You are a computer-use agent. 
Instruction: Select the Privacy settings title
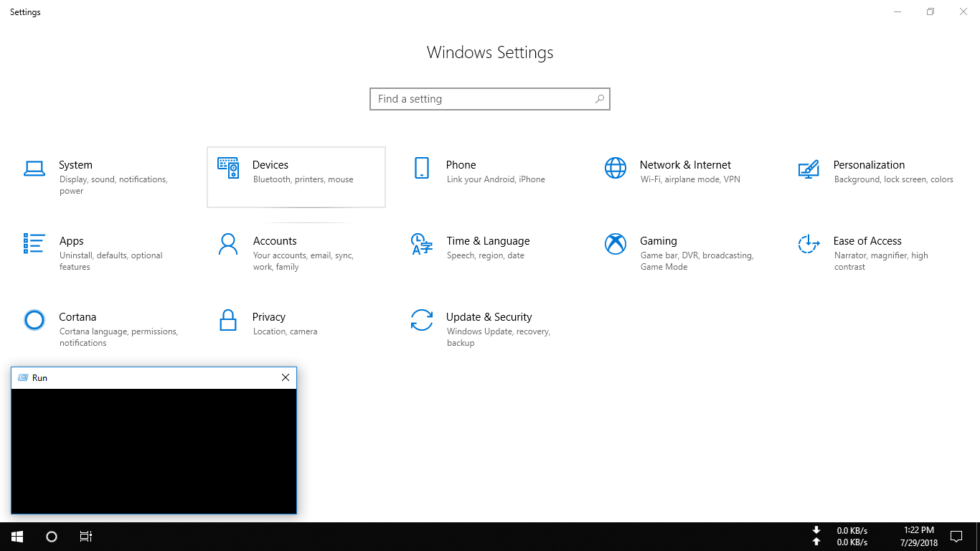click(269, 317)
